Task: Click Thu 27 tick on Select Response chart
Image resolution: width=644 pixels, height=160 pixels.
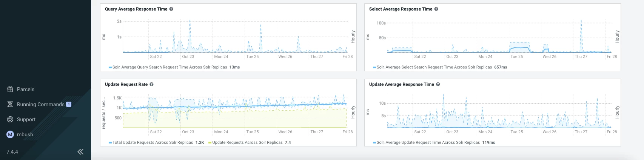Action: 581,56
